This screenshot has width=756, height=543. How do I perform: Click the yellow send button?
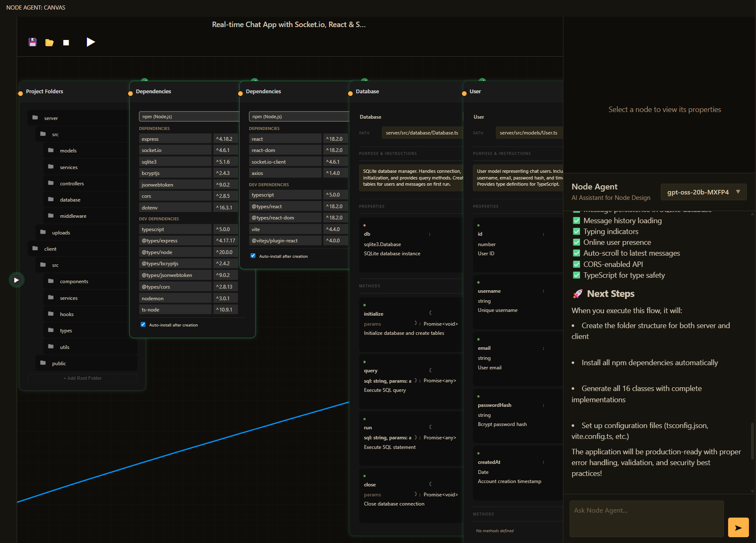coord(738,527)
